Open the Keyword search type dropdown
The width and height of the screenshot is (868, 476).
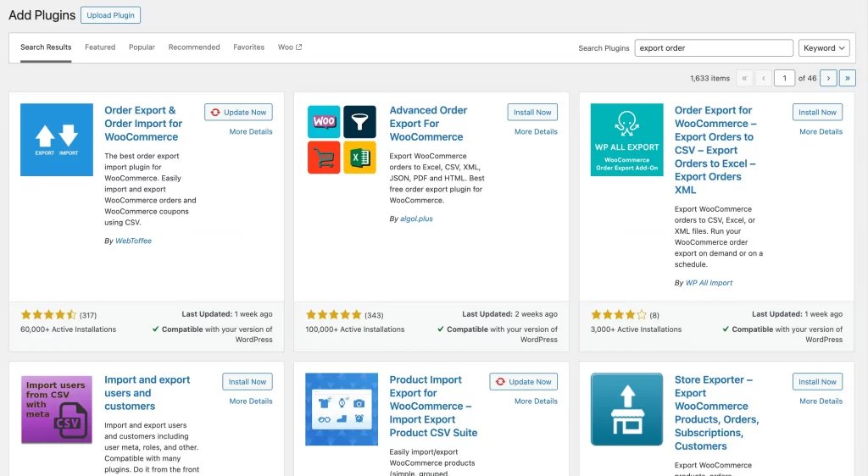824,48
